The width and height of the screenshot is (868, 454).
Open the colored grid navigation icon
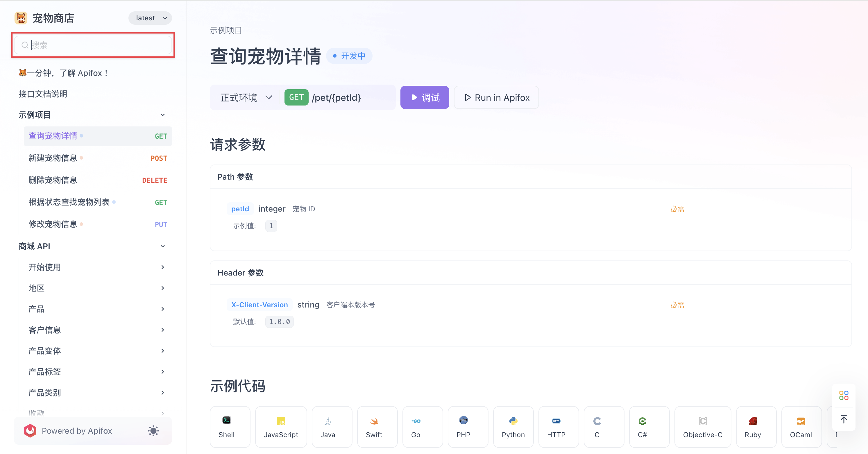[844, 395]
